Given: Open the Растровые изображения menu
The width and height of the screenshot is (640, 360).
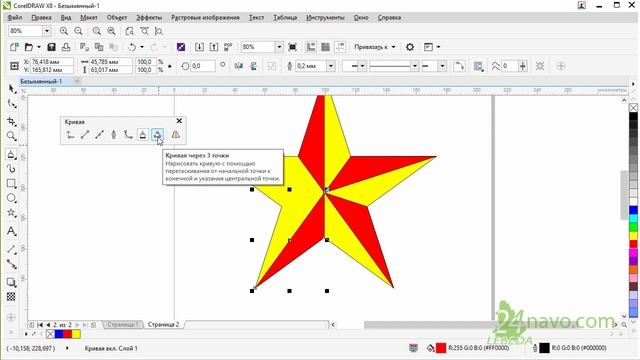Looking at the screenshot, I should coord(205,18).
